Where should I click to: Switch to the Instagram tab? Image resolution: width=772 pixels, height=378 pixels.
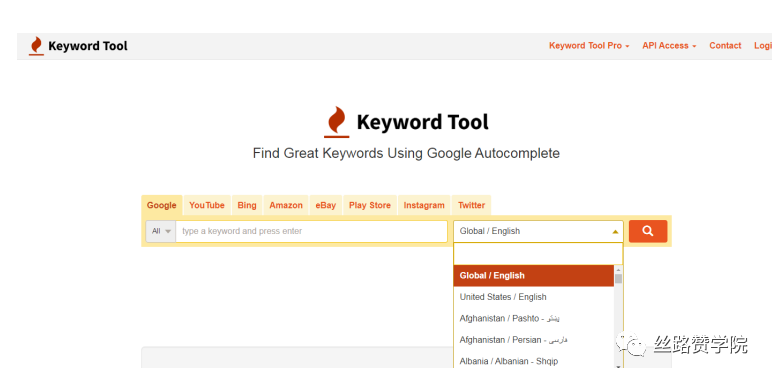point(424,205)
